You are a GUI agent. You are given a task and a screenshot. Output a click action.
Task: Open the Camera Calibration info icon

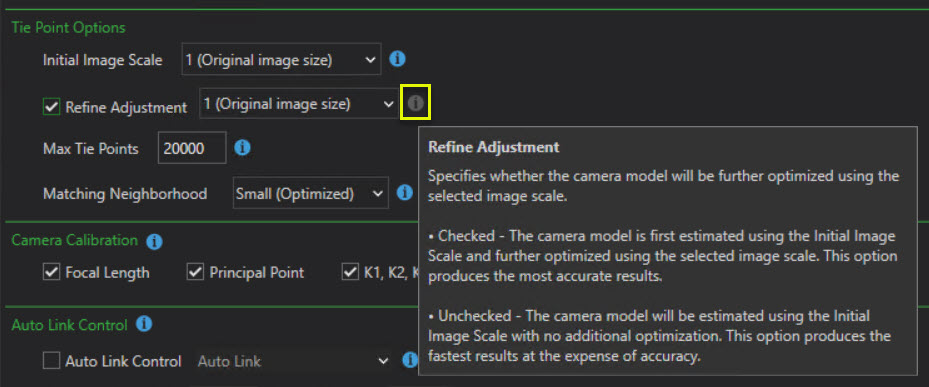pyautogui.click(x=154, y=241)
